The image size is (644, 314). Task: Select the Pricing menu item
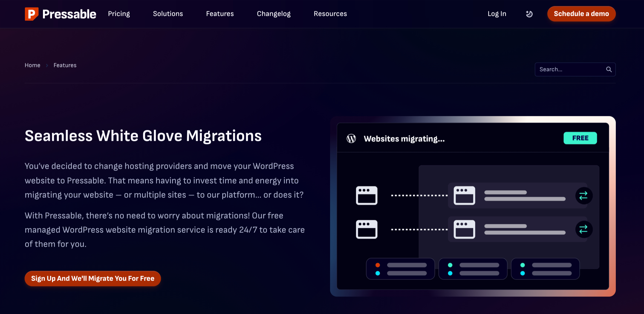119,14
